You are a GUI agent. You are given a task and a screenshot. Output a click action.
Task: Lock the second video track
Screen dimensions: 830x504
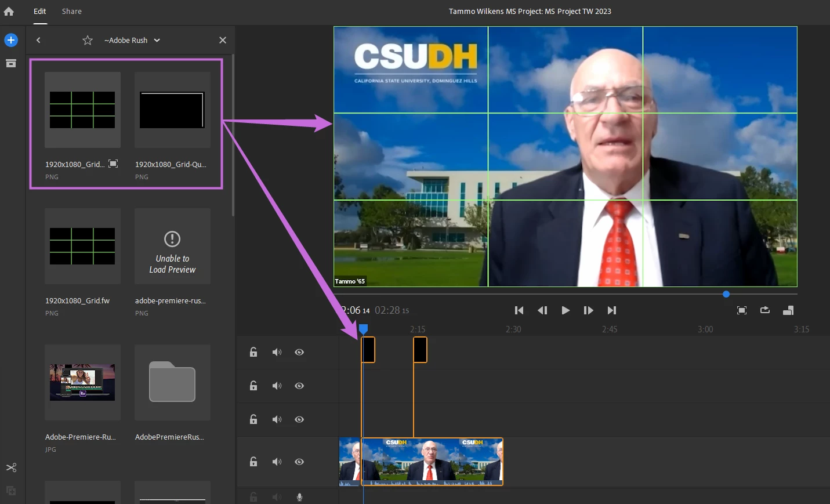coord(253,386)
